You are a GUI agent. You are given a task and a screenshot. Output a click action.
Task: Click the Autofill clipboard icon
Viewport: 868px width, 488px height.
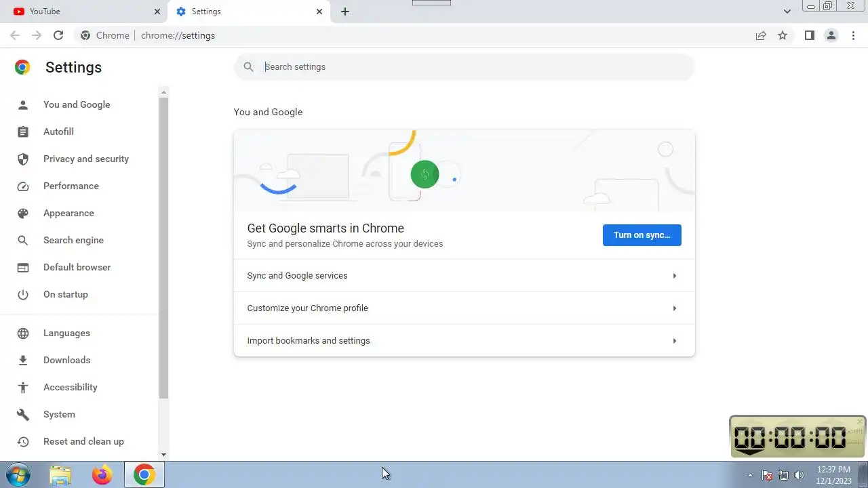click(x=23, y=131)
